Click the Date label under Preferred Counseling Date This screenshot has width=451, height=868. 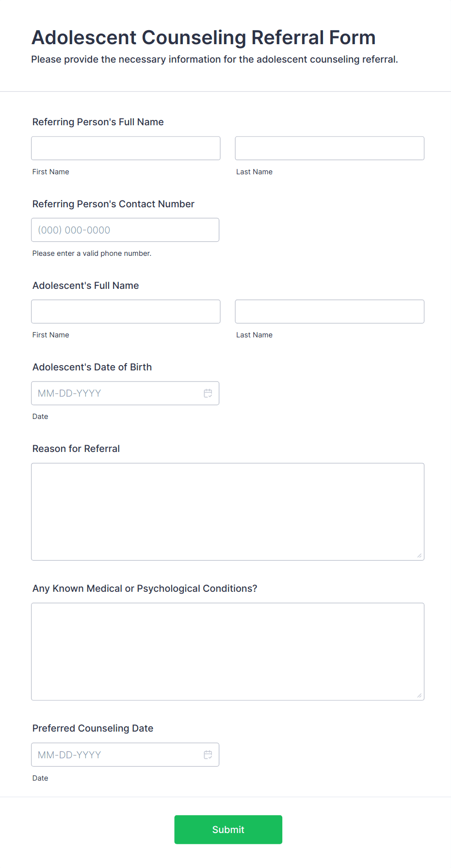[x=40, y=778]
